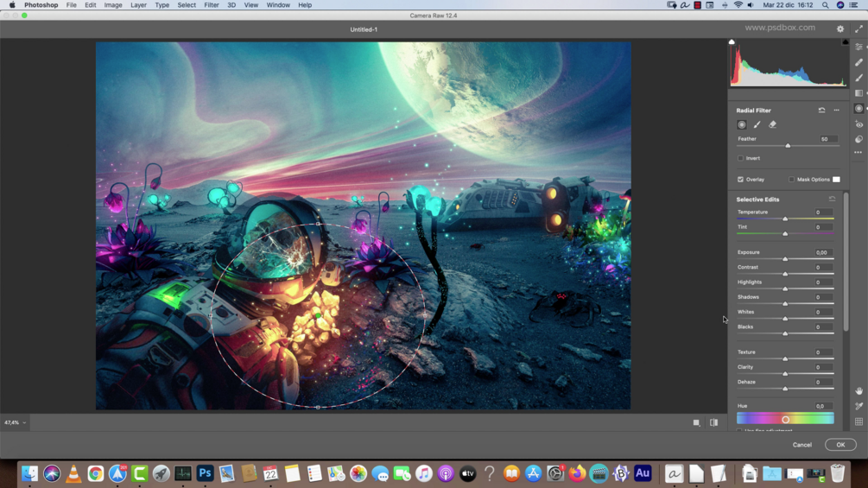Open Radial Filter three-dot options menu
This screenshot has height=488, width=868.
tap(836, 110)
